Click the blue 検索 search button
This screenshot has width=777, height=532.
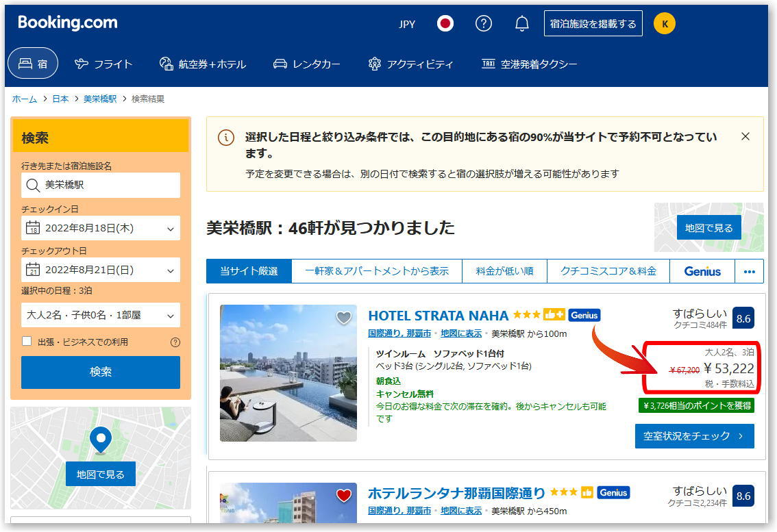101,372
